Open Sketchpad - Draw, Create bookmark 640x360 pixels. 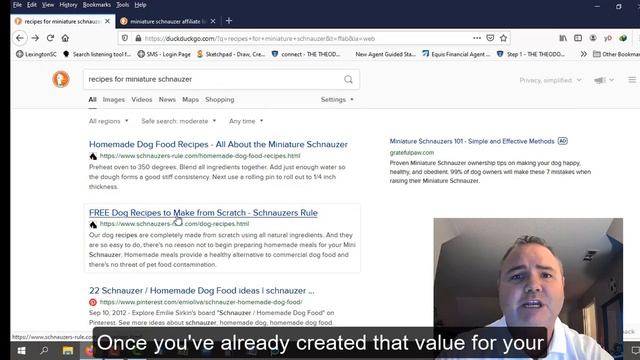pos(231,54)
